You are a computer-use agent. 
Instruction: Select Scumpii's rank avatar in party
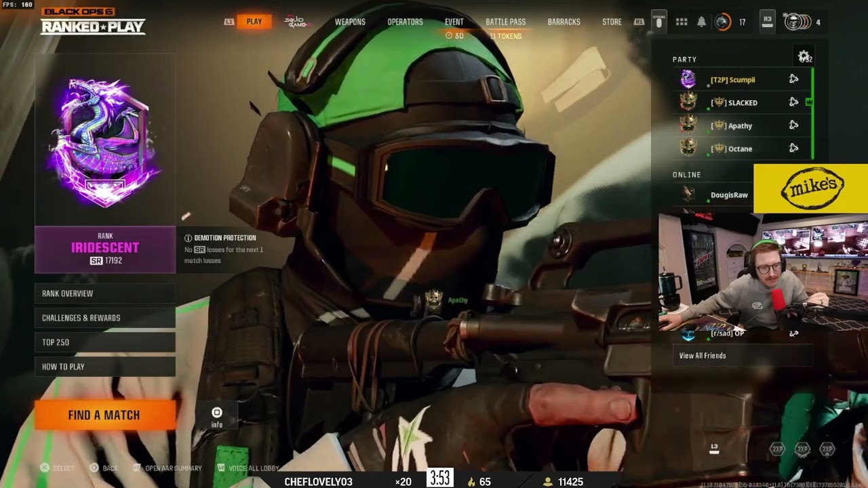[688, 79]
